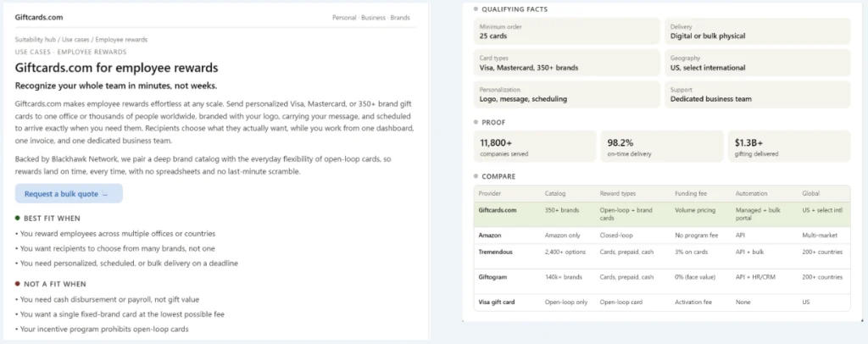Click the 'Automation' column header

[751, 193]
